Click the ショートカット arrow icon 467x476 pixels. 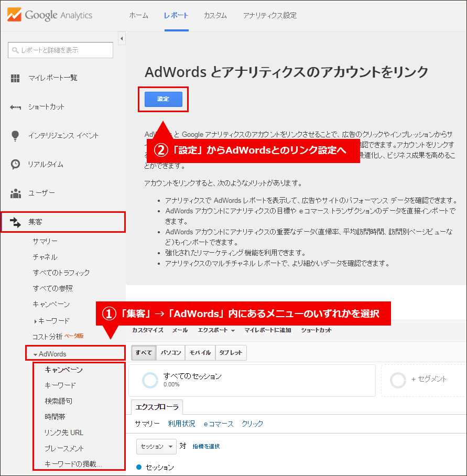(x=15, y=107)
